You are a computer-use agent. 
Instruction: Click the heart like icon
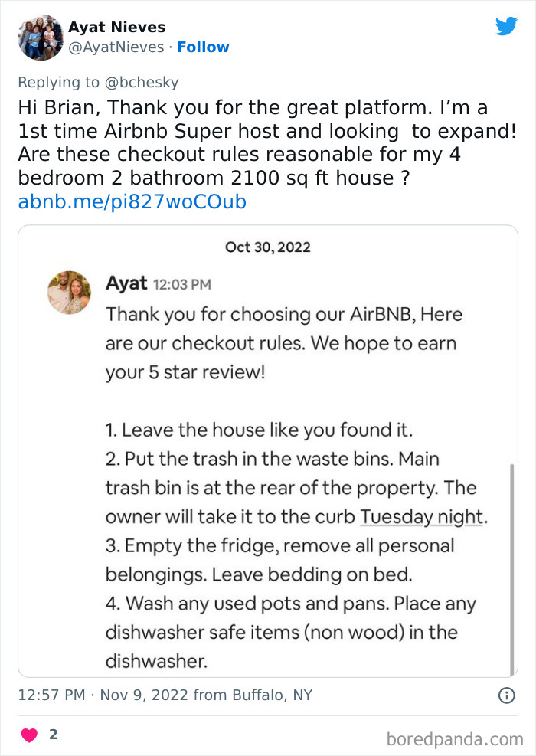(x=29, y=735)
